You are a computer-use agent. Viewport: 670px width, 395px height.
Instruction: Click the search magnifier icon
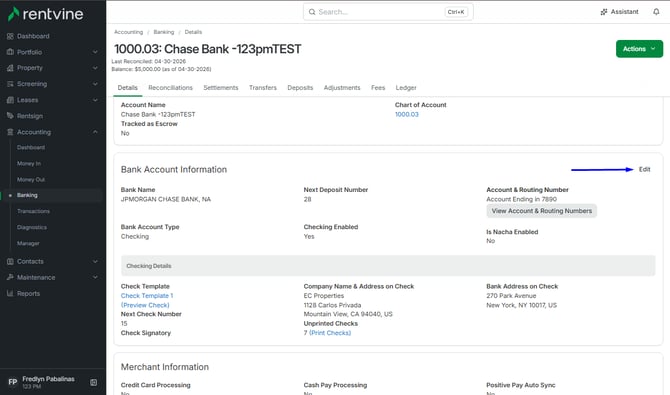click(x=312, y=12)
